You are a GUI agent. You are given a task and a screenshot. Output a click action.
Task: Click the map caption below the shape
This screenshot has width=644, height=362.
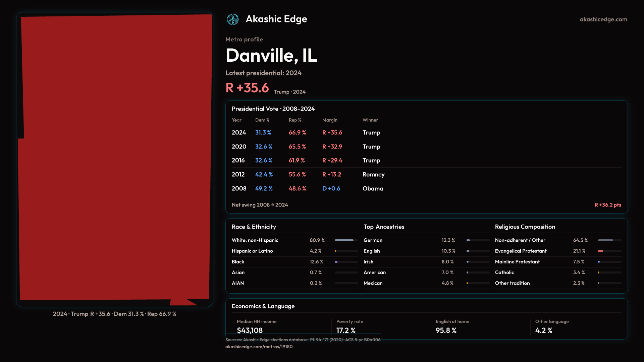[114, 314]
